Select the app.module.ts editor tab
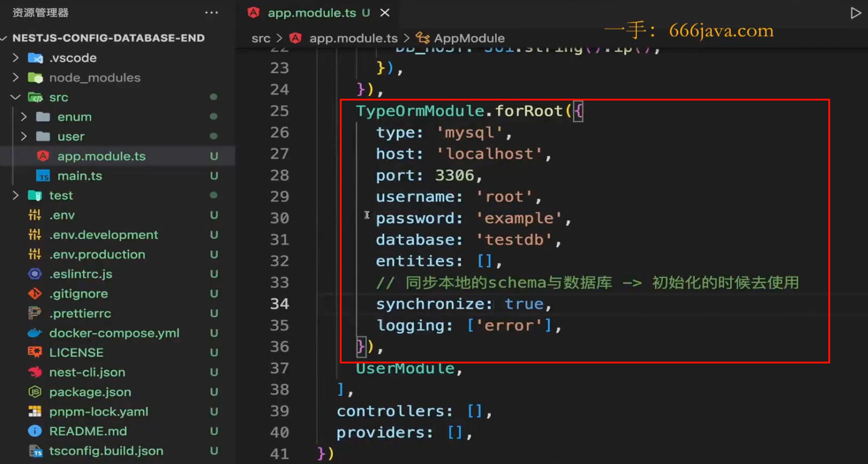 318,13
